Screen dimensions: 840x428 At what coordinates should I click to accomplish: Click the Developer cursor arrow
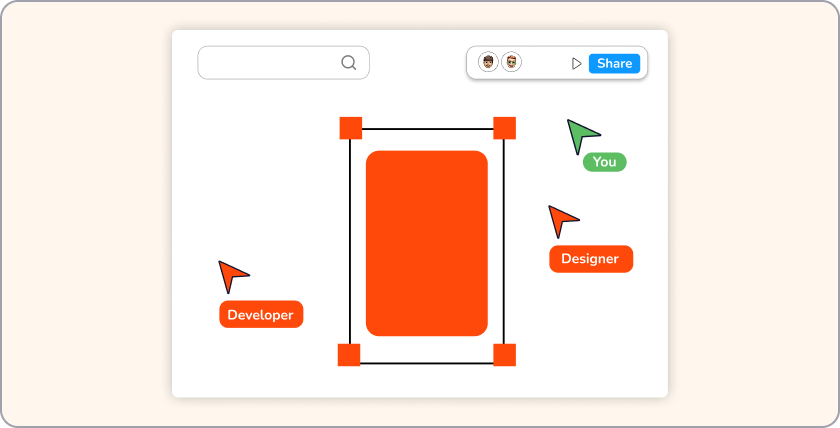231,274
